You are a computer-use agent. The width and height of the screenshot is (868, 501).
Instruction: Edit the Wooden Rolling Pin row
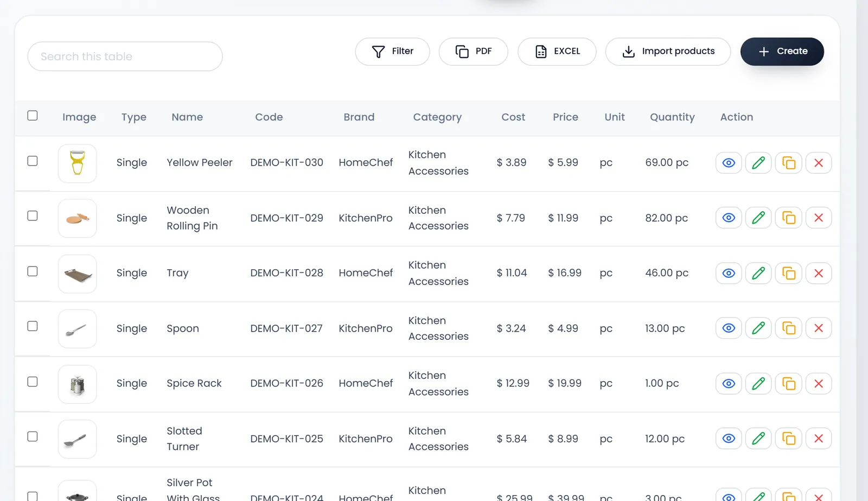coord(758,218)
